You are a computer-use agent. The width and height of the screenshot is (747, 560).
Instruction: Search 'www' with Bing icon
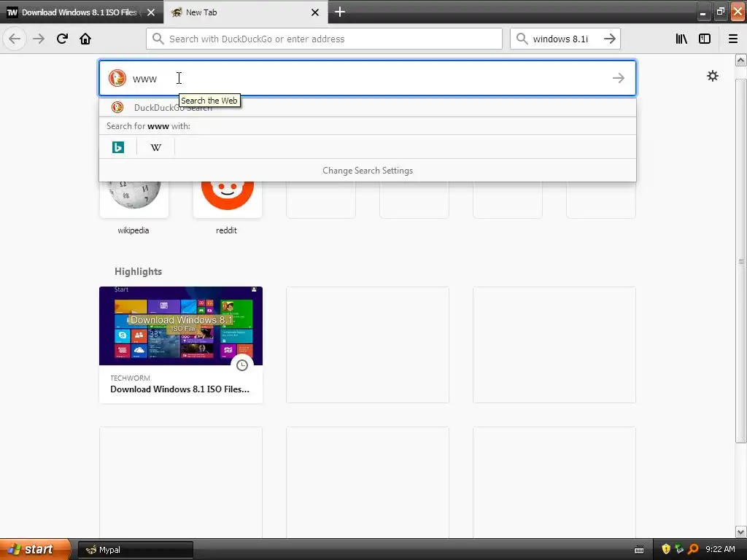tap(118, 147)
